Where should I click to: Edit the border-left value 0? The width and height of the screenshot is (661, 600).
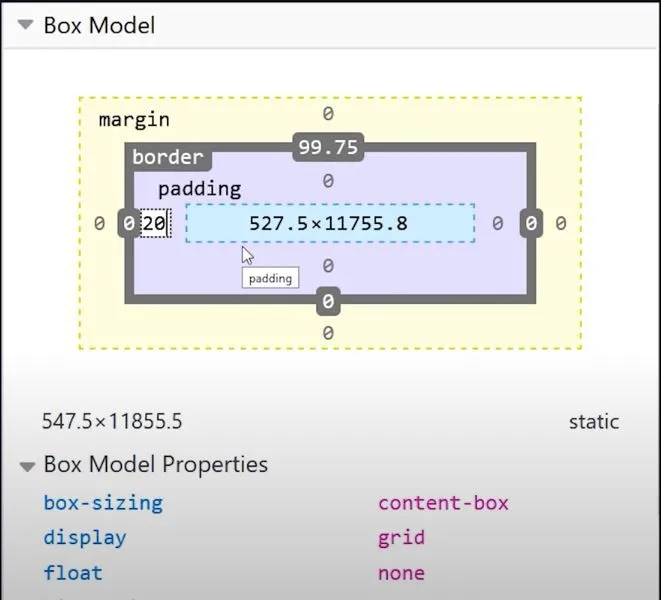[129, 223]
